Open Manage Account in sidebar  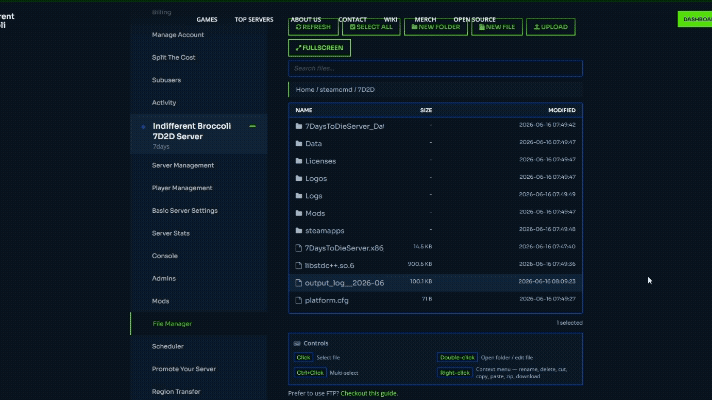click(178, 35)
